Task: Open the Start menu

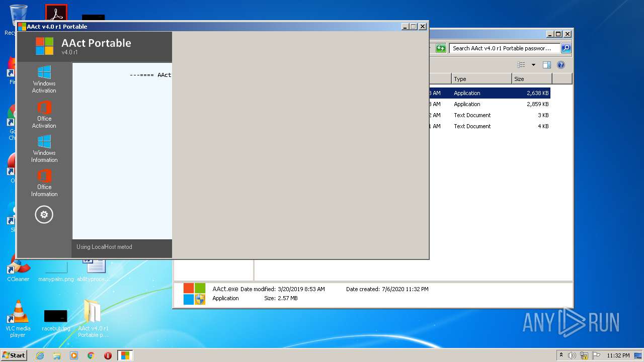Action: (14, 355)
